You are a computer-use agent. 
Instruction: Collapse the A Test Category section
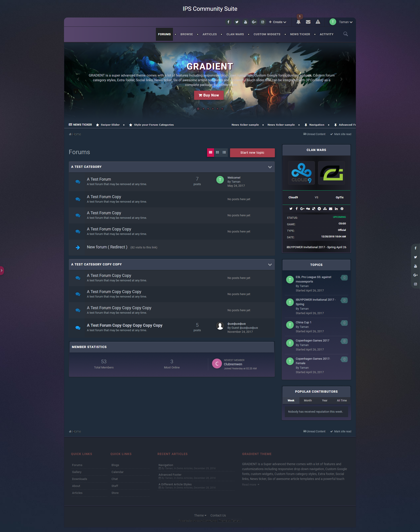click(x=270, y=167)
